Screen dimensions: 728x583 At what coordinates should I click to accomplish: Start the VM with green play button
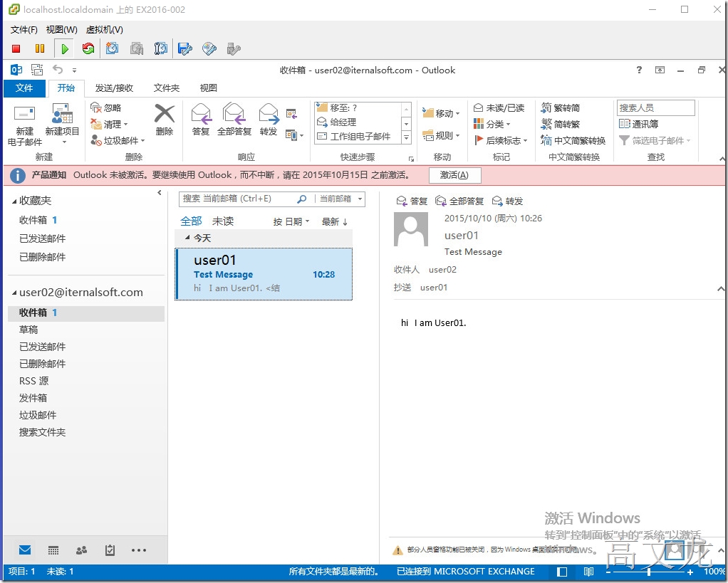65,48
